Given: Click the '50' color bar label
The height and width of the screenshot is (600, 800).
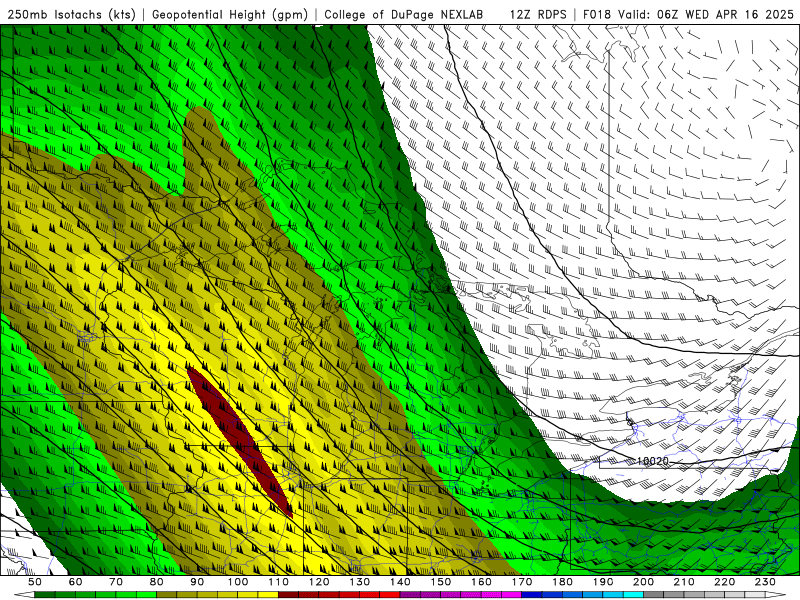Looking at the screenshot, I should click(x=35, y=582).
